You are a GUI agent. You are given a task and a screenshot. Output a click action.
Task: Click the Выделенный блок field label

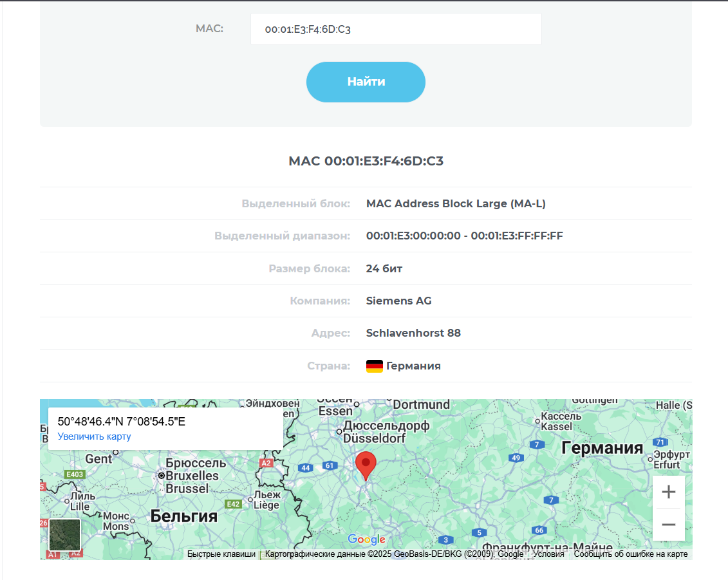295,203
